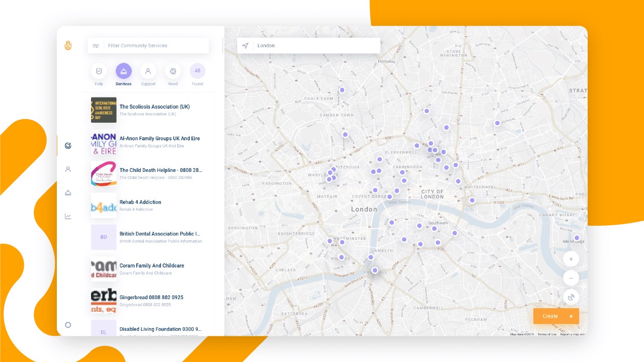Image resolution: width=644 pixels, height=362 pixels.
Task: Click the Rehab 4 Addiction thumbnail
Action: 104,206
